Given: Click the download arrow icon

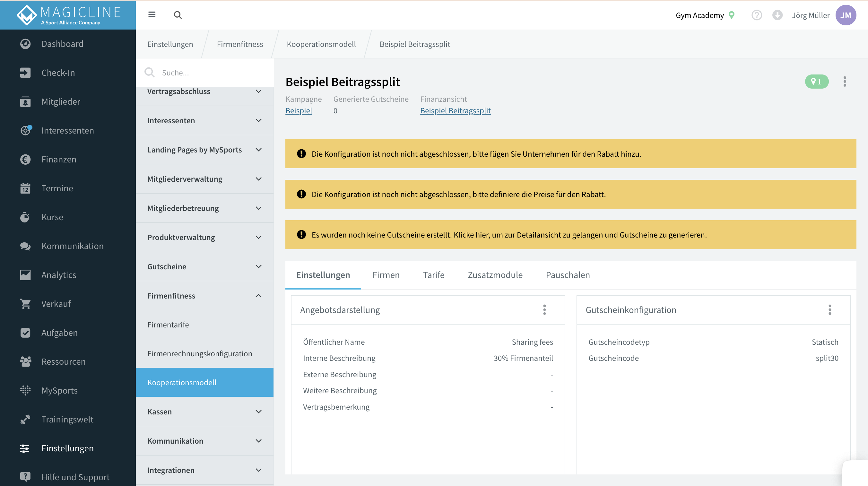Looking at the screenshot, I should coord(777,15).
